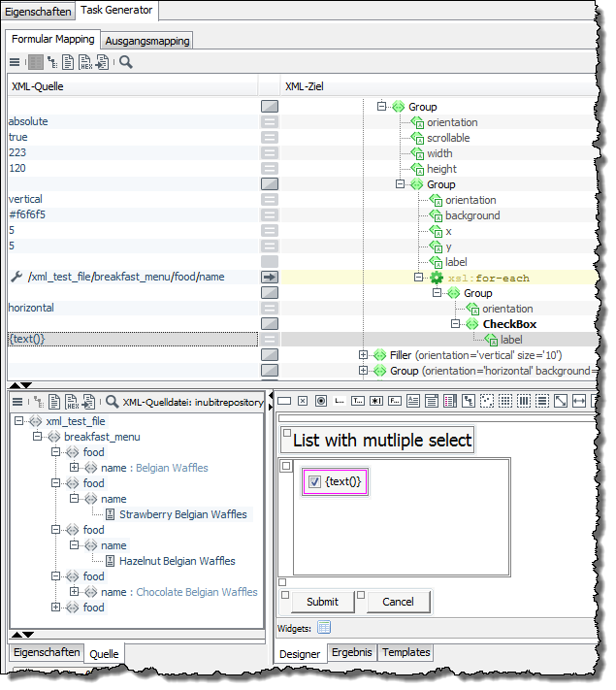Toggle the {text()} checkbox in designer
616x690 pixels.
coord(314,482)
